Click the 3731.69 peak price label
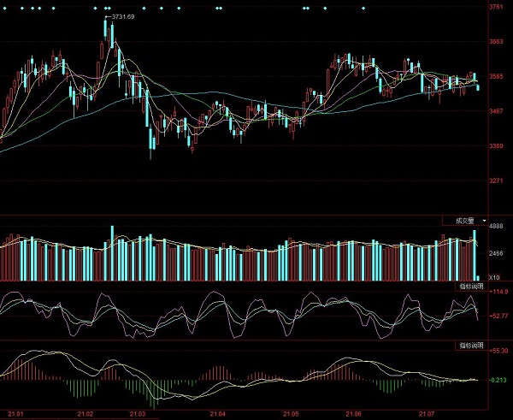513x420 pixels. tap(121, 16)
